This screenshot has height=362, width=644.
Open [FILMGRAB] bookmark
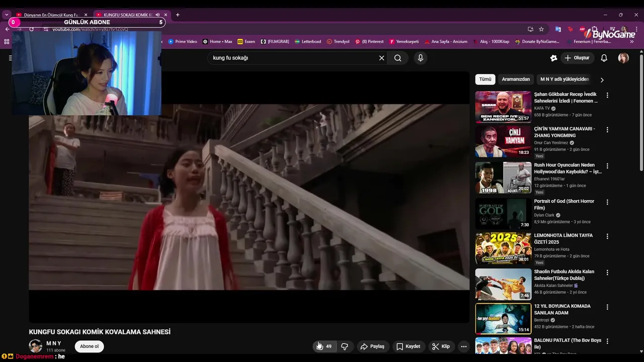click(275, 42)
